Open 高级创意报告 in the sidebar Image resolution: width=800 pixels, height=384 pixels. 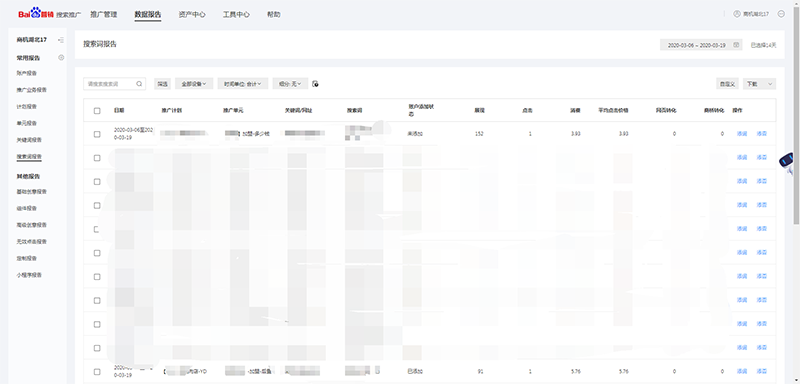point(32,225)
